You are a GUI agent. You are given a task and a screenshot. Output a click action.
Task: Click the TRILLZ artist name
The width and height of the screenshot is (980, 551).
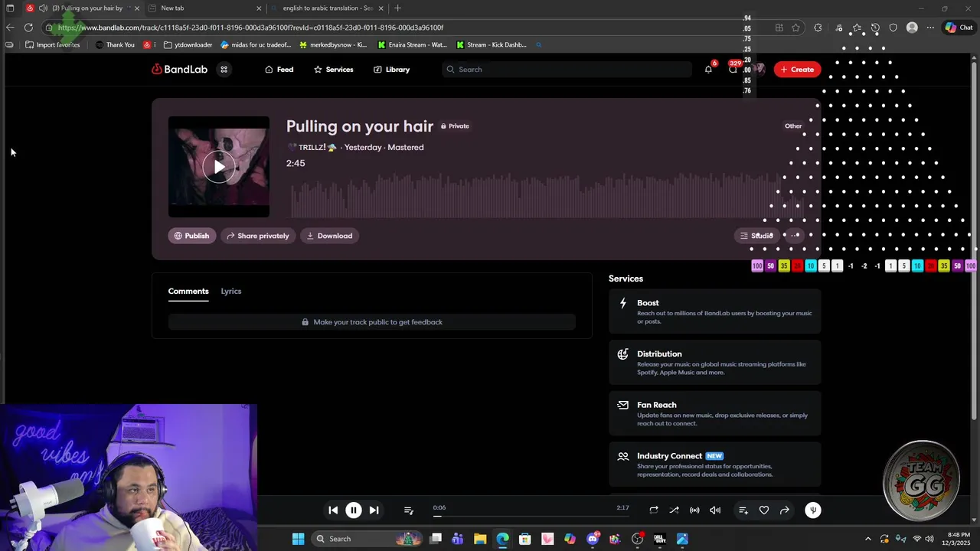[312, 147]
